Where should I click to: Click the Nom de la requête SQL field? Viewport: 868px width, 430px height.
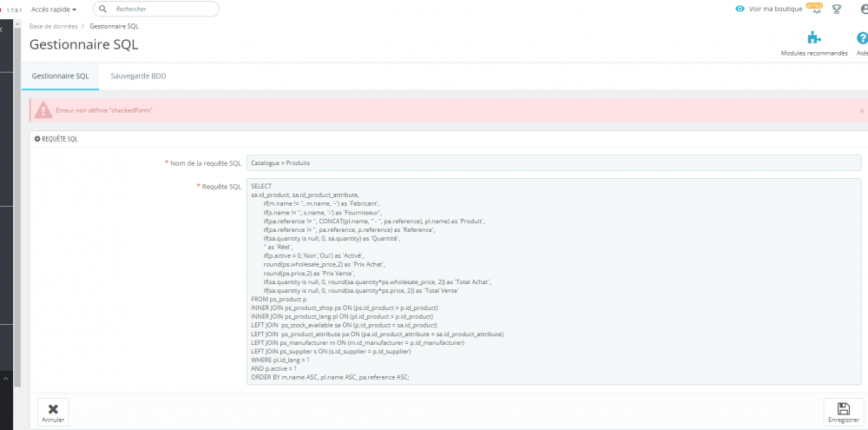(x=554, y=163)
